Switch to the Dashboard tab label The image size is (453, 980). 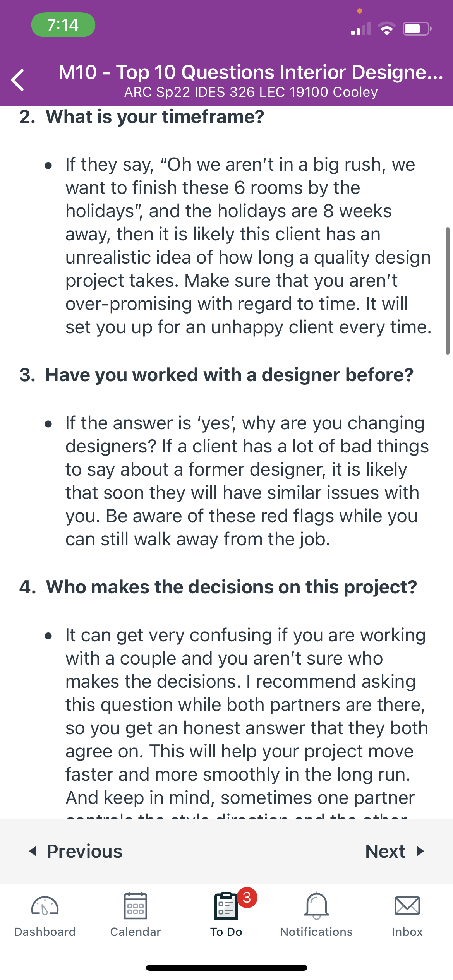45,932
